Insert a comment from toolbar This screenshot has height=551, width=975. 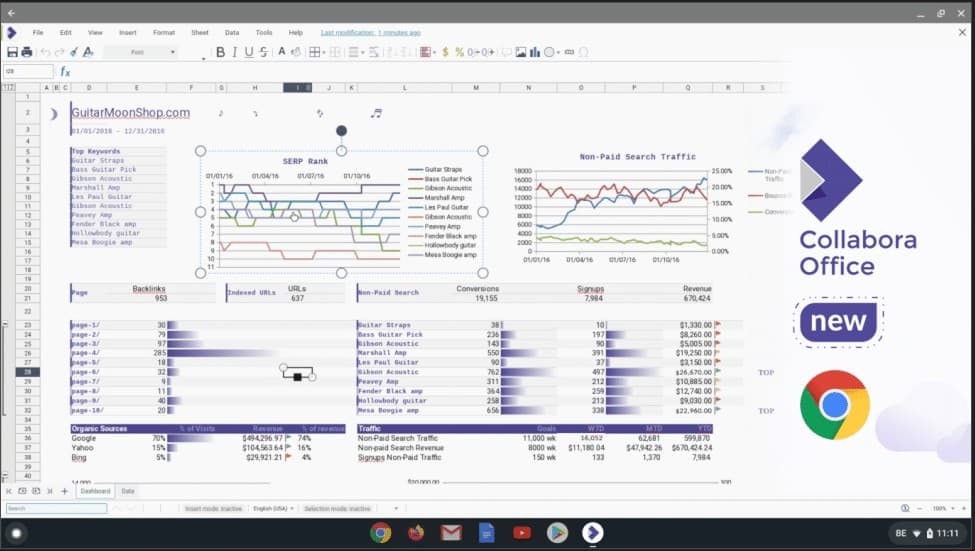point(506,52)
